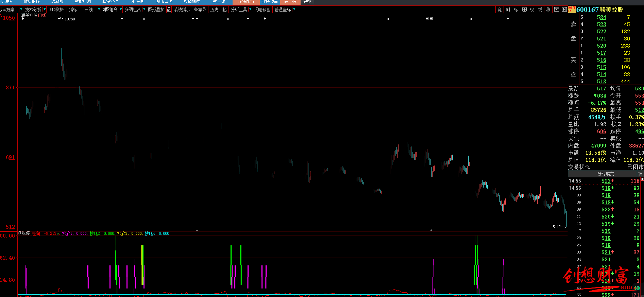The height and width of the screenshot is (297, 644).
Task: Open the 默认方案 dropdown arrow
Action: coord(21,9)
